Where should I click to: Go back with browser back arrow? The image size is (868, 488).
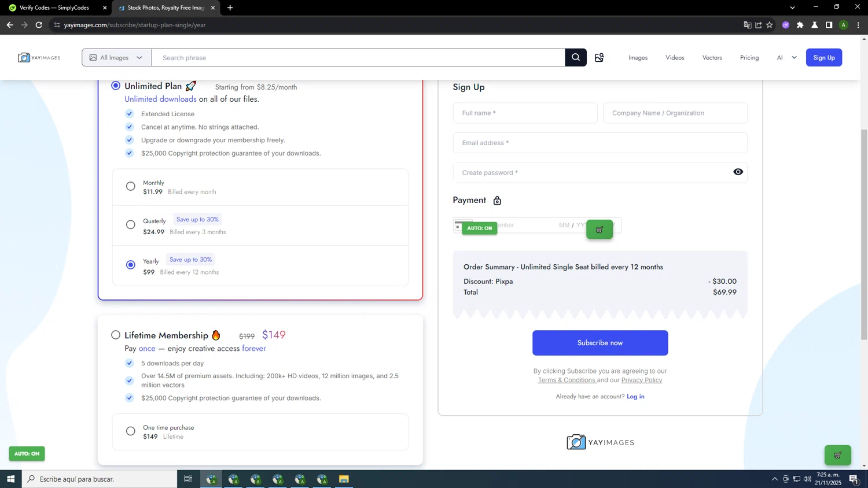click(10, 25)
